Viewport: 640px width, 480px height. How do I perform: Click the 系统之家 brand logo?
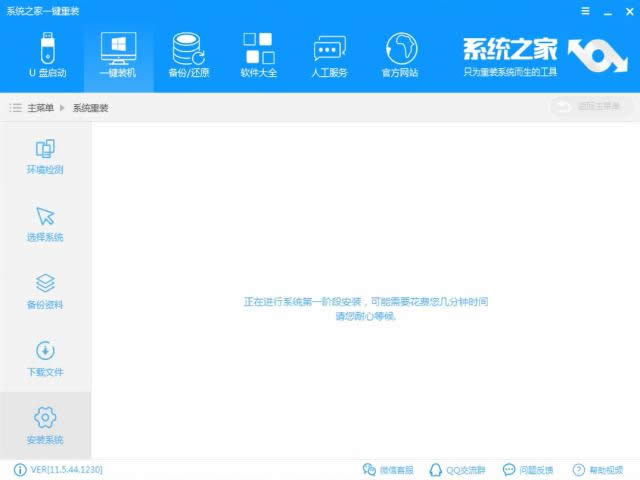coord(544,56)
